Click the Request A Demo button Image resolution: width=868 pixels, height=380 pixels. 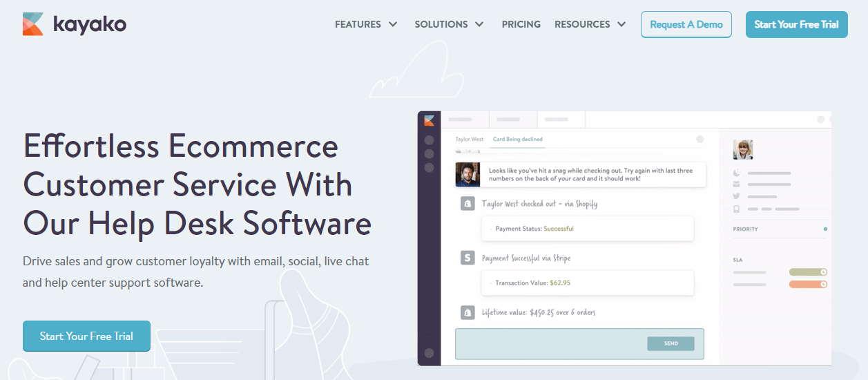pos(686,24)
